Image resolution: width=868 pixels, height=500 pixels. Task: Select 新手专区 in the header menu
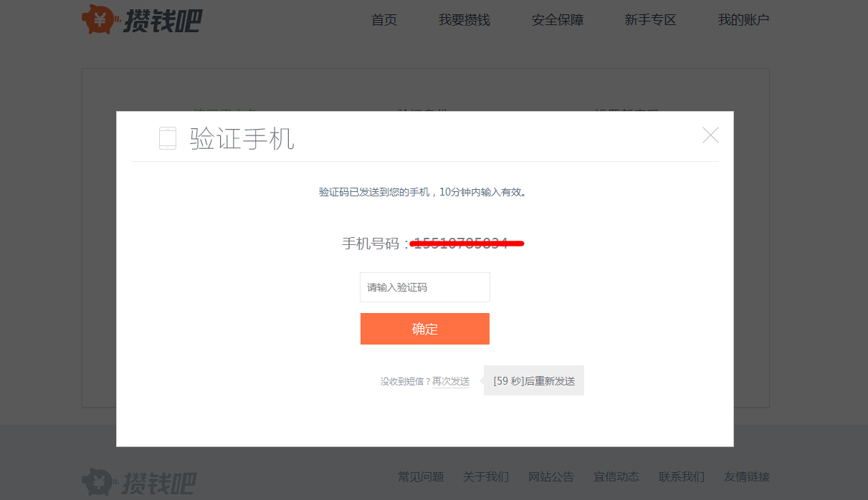click(650, 20)
